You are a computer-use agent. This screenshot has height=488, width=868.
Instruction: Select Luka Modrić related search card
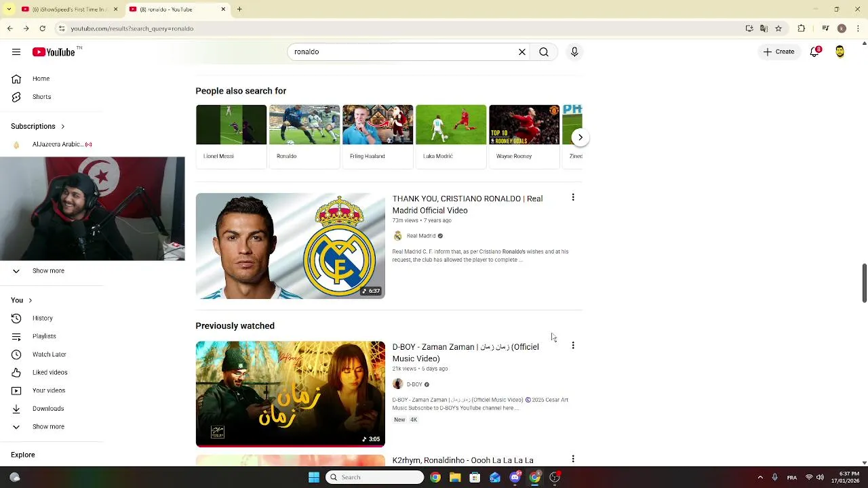(451, 136)
